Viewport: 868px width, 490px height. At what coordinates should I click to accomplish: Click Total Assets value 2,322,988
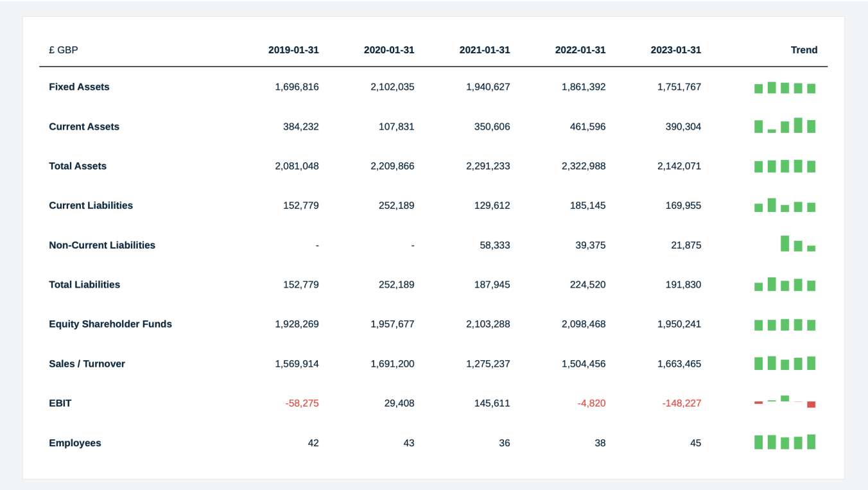point(584,166)
